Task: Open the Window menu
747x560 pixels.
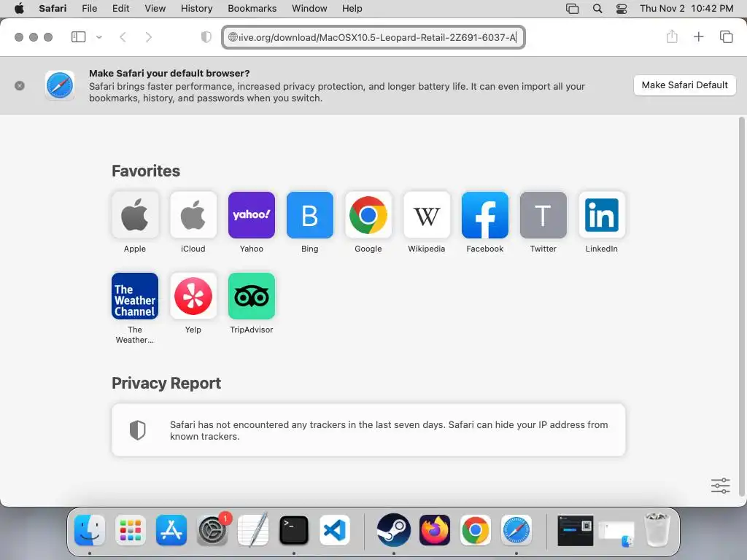Action: click(x=309, y=9)
